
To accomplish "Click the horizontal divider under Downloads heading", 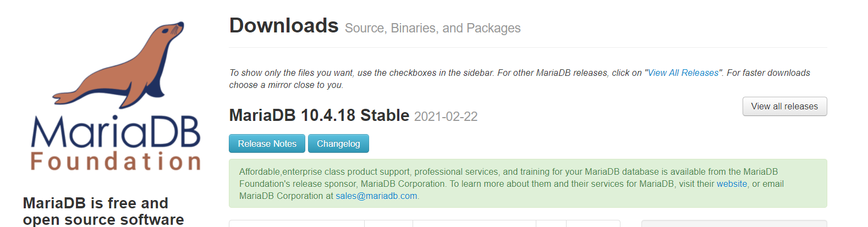I will tap(528, 48).
